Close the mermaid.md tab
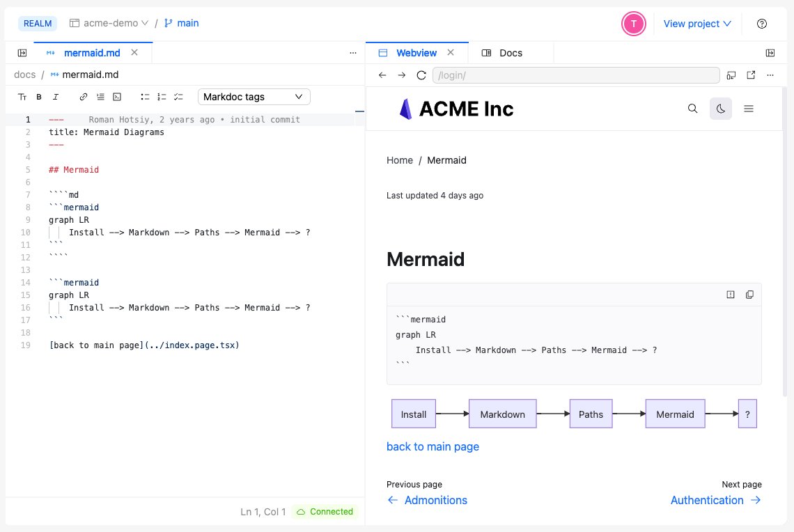 point(134,52)
